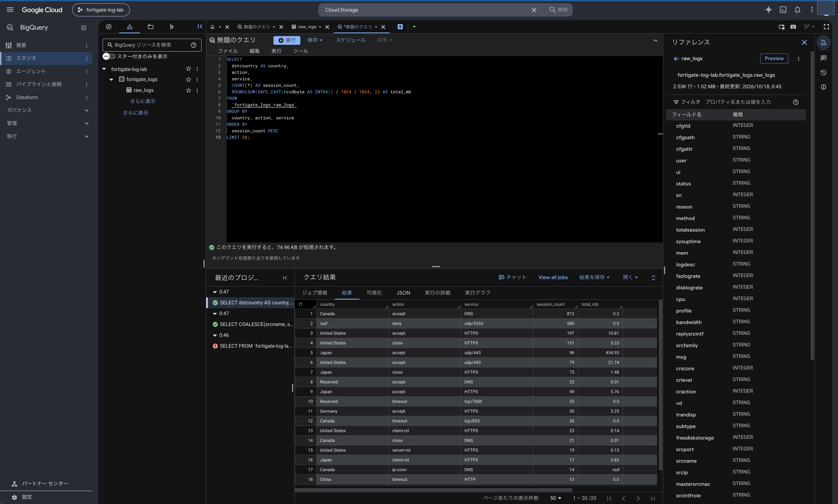This screenshot has width=838, height=504.
Task: Open the git repository branch icon
Action: point(172,27)
